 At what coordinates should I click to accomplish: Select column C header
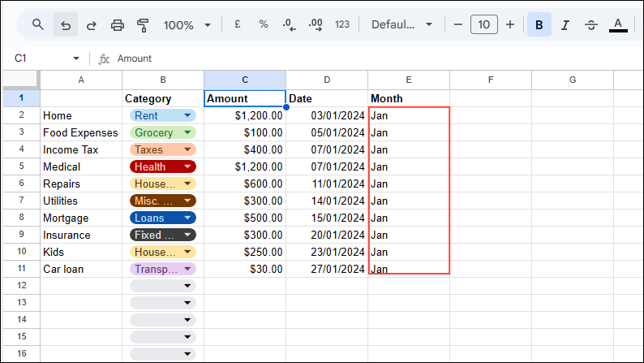pos(245,80)
